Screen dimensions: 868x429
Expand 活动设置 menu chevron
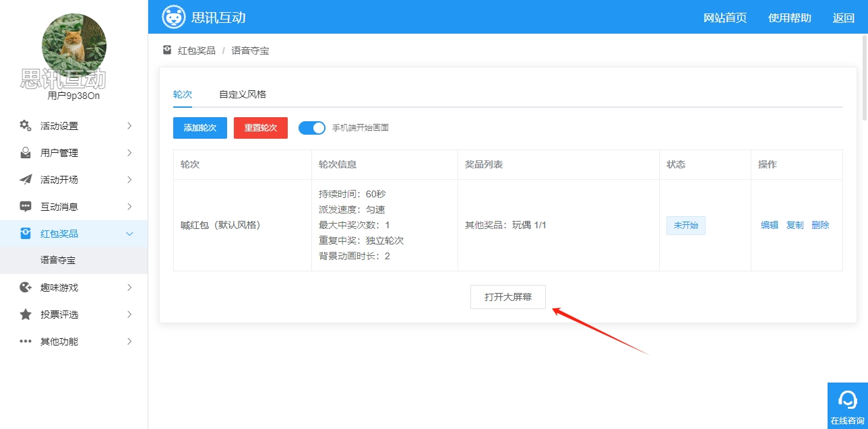(x=129, y=126)
